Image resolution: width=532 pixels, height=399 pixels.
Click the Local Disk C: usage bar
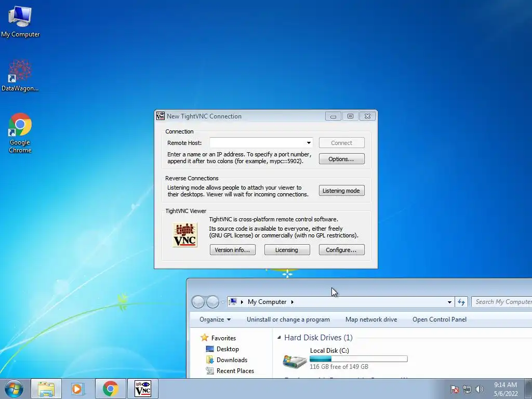pos(358,358)
